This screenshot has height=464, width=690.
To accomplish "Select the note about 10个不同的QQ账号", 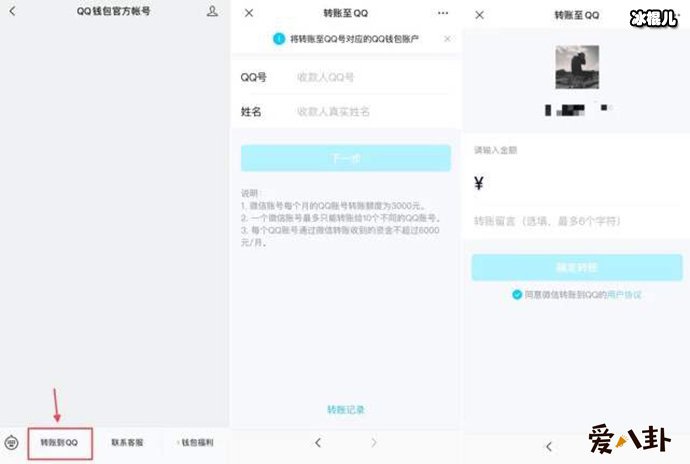I will pyautogui.click(x=341, y=218).
